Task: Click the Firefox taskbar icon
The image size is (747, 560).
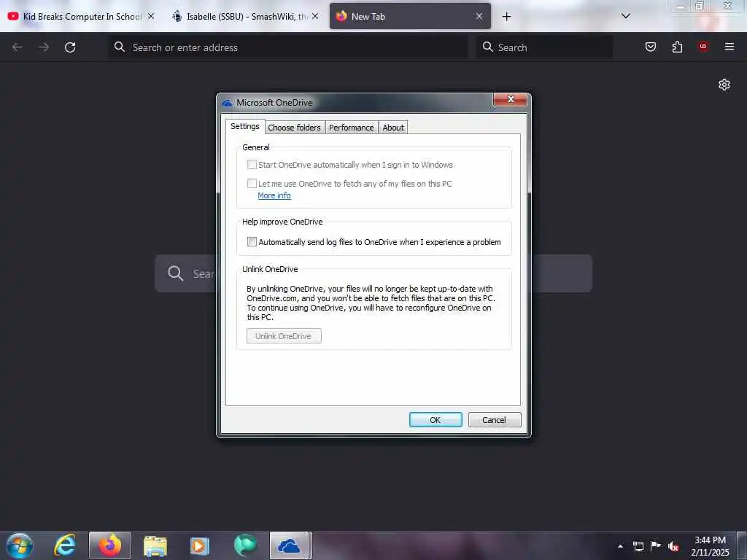Action: click(x=110, y=545)
